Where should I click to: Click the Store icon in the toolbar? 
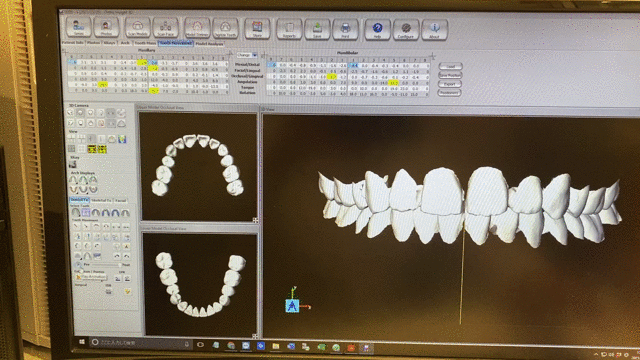[x=257, y=29]
